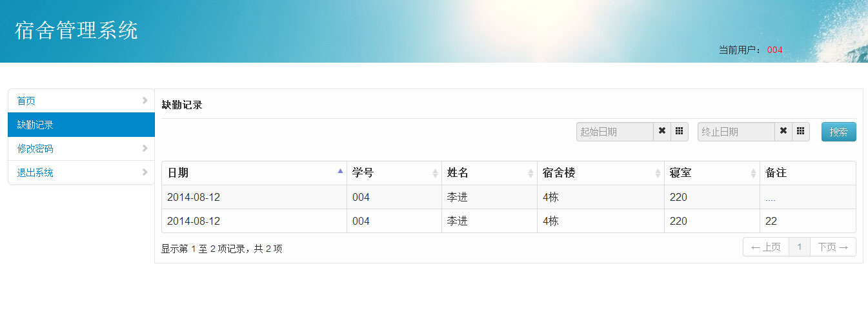Clear the end date field with X icon
The image size is (868, 330).
pos(783,132)
